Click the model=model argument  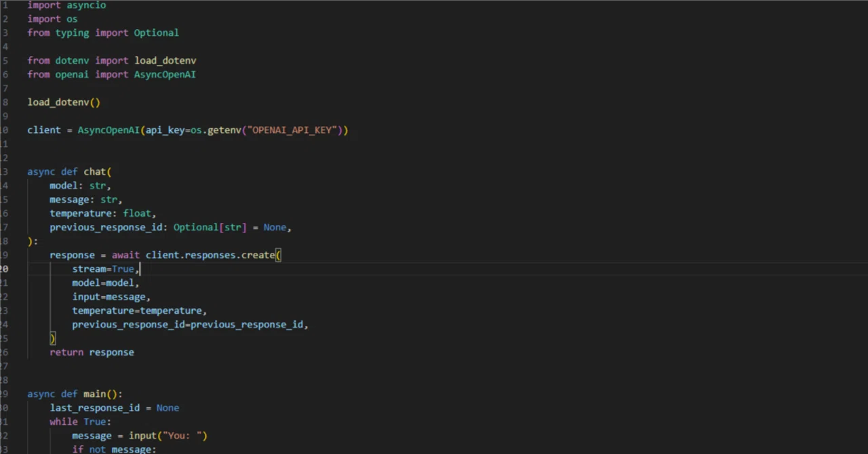[x=103, y=283]
